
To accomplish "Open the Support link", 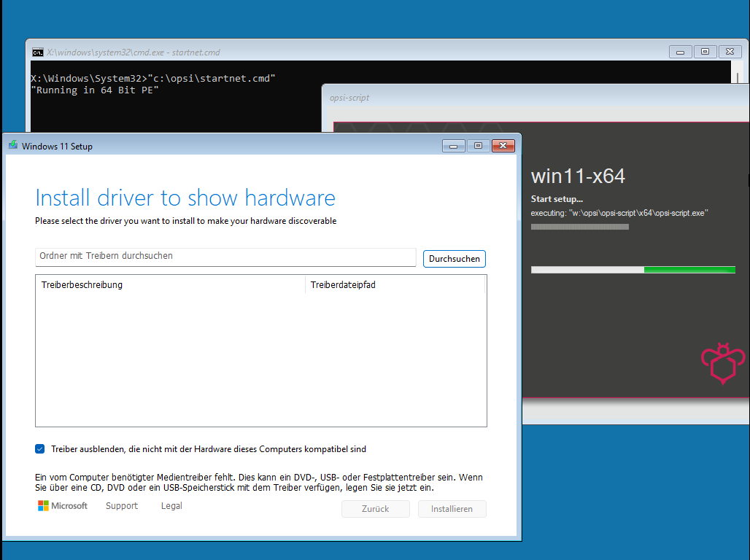I will tap(122, 505).
